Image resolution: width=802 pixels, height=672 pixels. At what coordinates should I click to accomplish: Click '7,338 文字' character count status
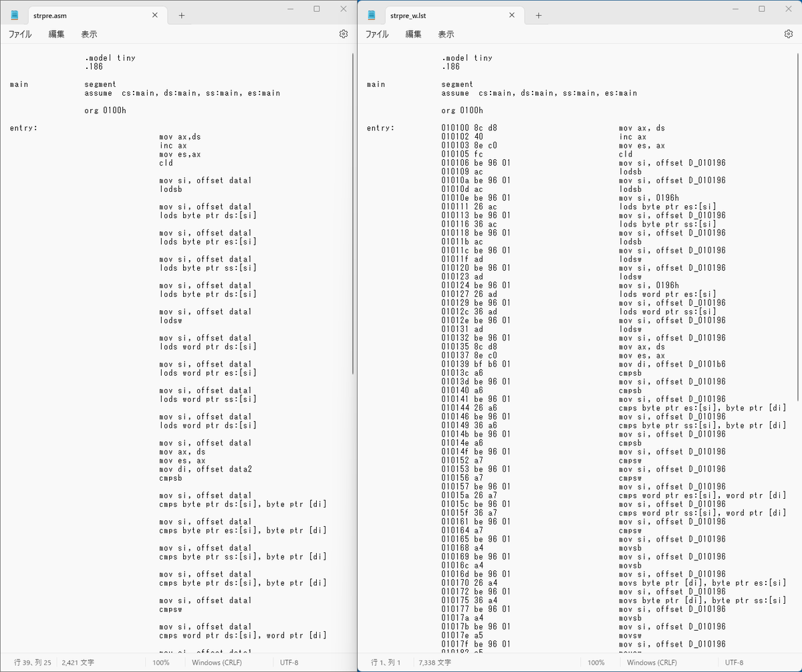(x=434, y=662)
